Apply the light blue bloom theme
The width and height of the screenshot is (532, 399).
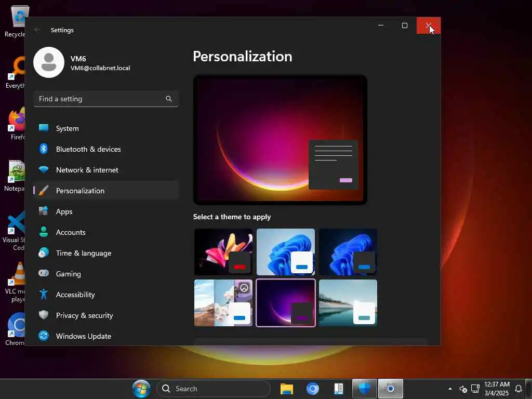(286, 252)
